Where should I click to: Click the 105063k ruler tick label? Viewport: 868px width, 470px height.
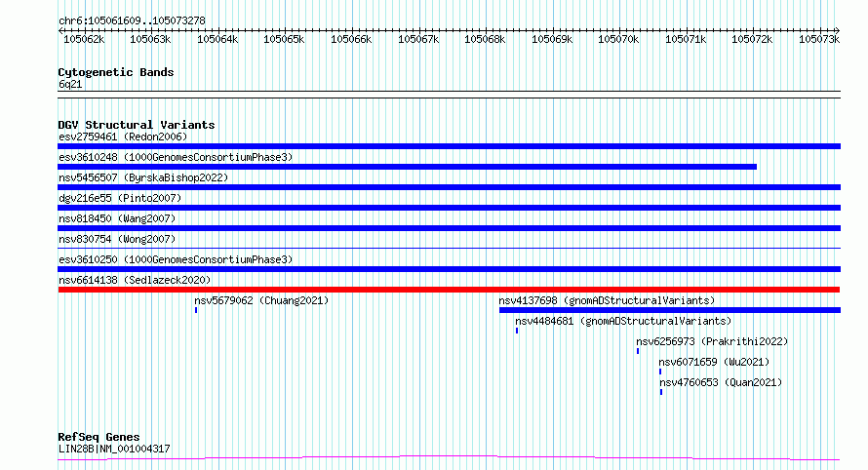coord(150,39)
